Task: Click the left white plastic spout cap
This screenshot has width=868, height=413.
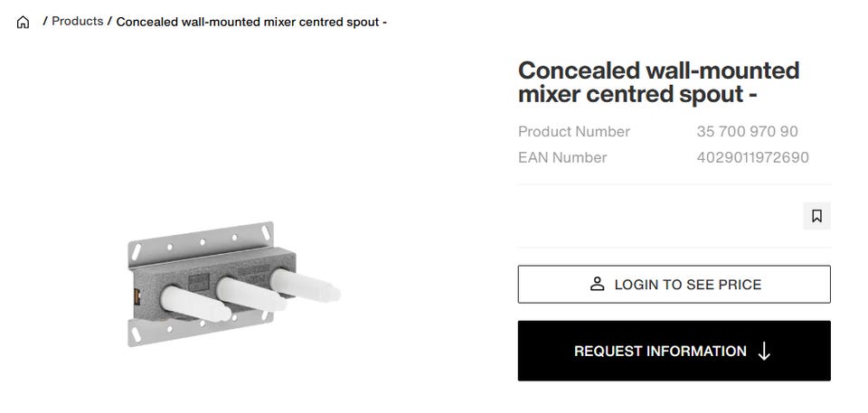Action: click(x=195, y=305)
